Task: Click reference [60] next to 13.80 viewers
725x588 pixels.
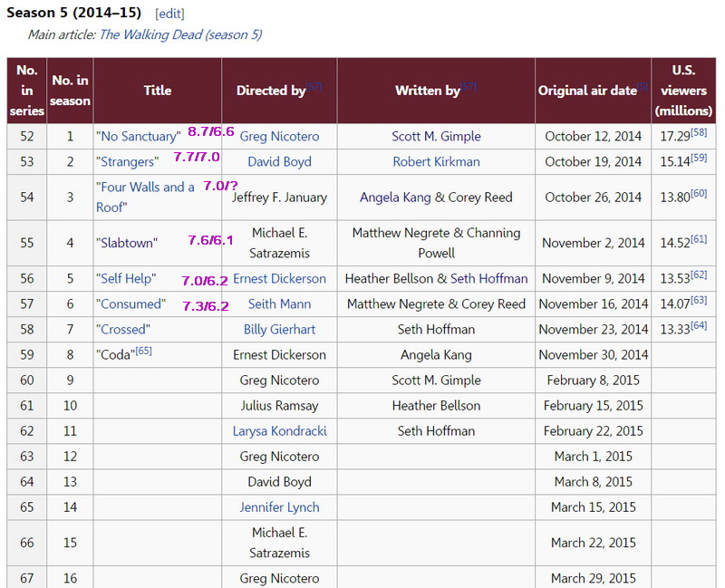Action: point(699,193)
